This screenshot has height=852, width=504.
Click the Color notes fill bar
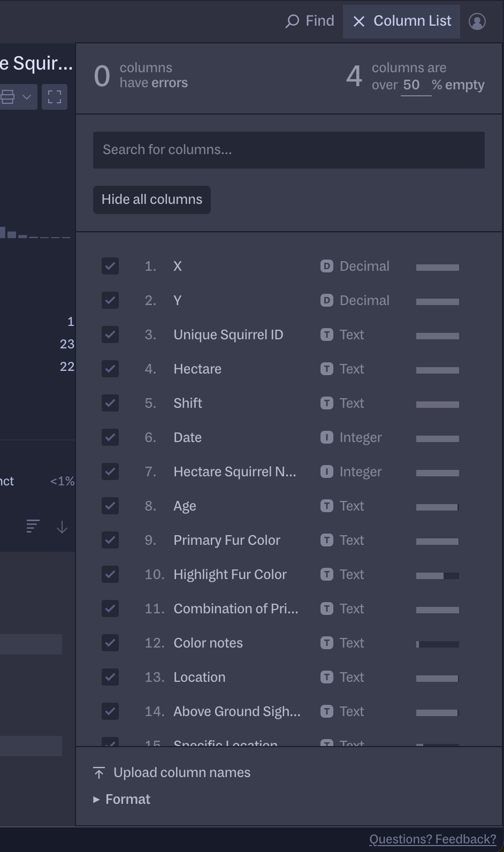pos(438,644)
